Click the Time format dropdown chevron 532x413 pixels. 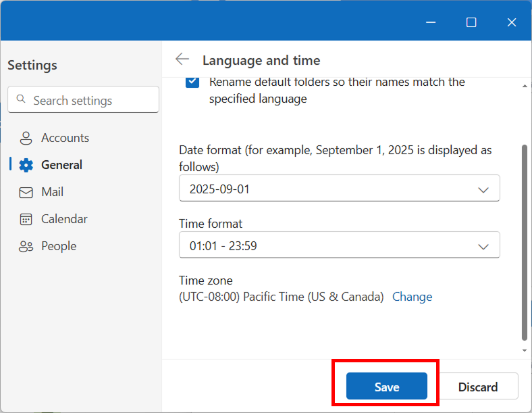(483, 246)
